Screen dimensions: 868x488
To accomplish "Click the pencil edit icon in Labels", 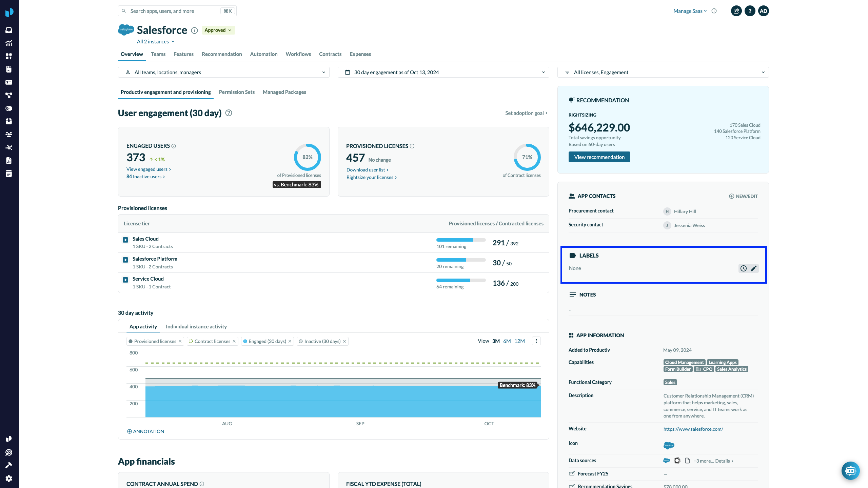I will pos(753,268).
